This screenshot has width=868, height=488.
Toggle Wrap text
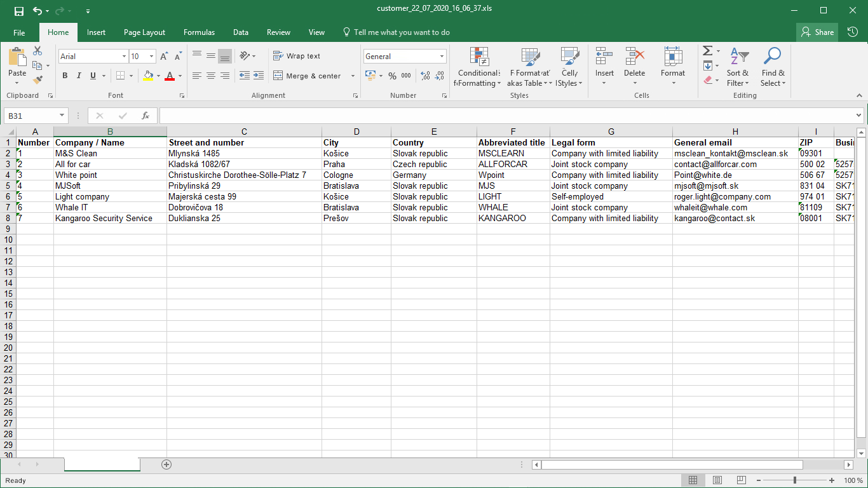click(x=297, y=56)
